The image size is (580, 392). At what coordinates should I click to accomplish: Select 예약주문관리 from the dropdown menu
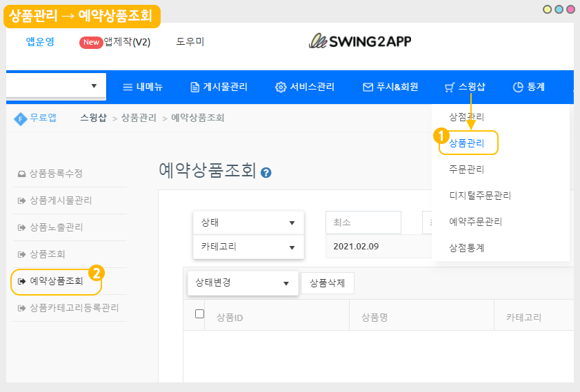pyautogui.click(x=475, y=222)
